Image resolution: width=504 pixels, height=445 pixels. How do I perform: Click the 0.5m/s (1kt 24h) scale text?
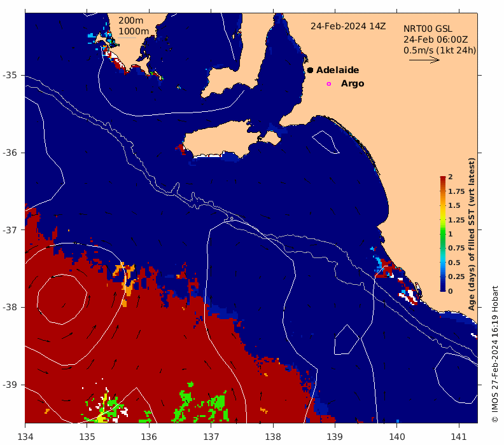pos(440,50)
